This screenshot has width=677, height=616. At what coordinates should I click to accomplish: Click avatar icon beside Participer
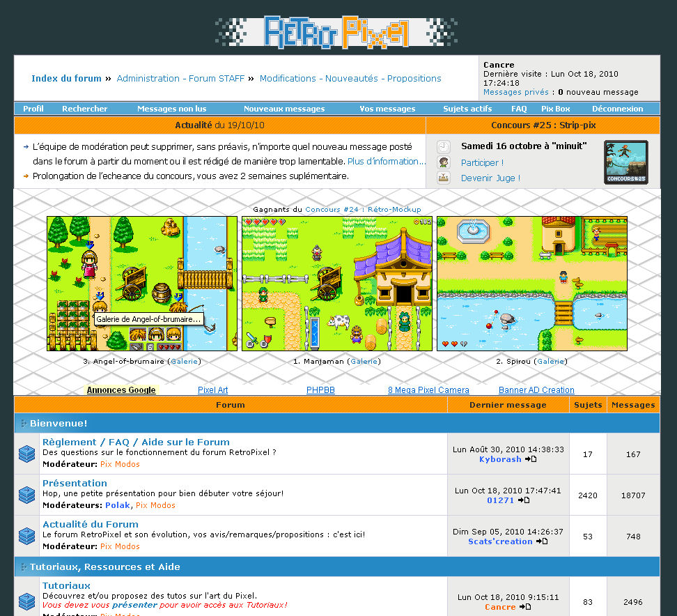pos(444,162)
